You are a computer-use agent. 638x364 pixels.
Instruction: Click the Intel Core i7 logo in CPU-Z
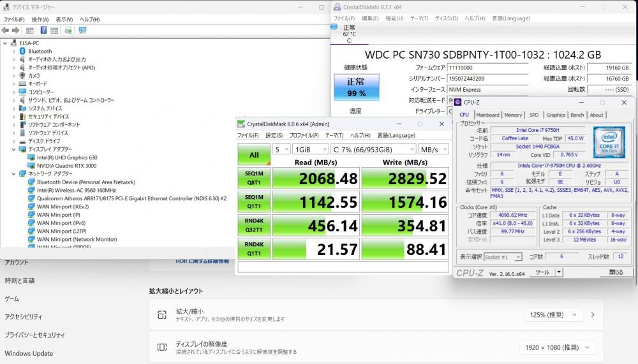point(609,142)
